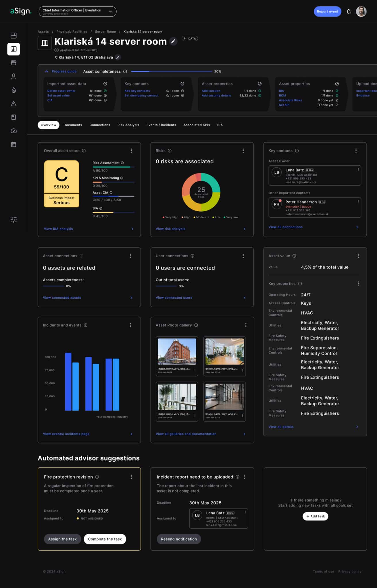Open Asset Photo gallery three-dot menu
This screenshot has width=377, height=588.
tap(246, 325)
